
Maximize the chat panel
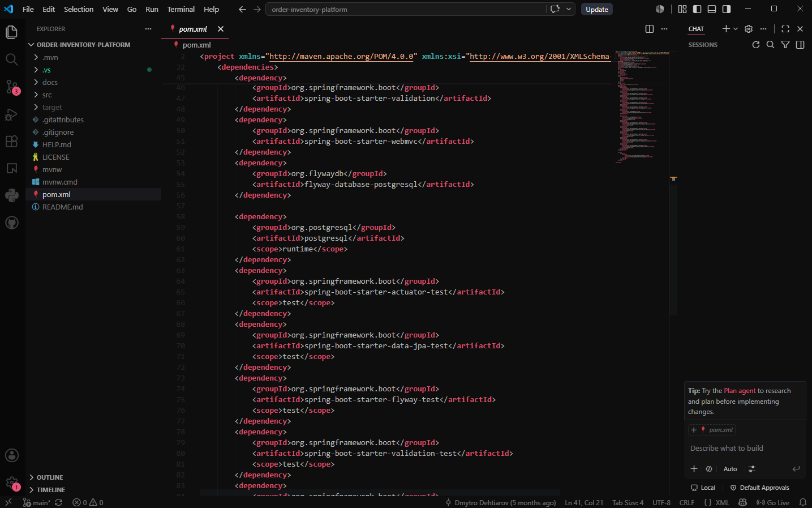click(785, 29)
